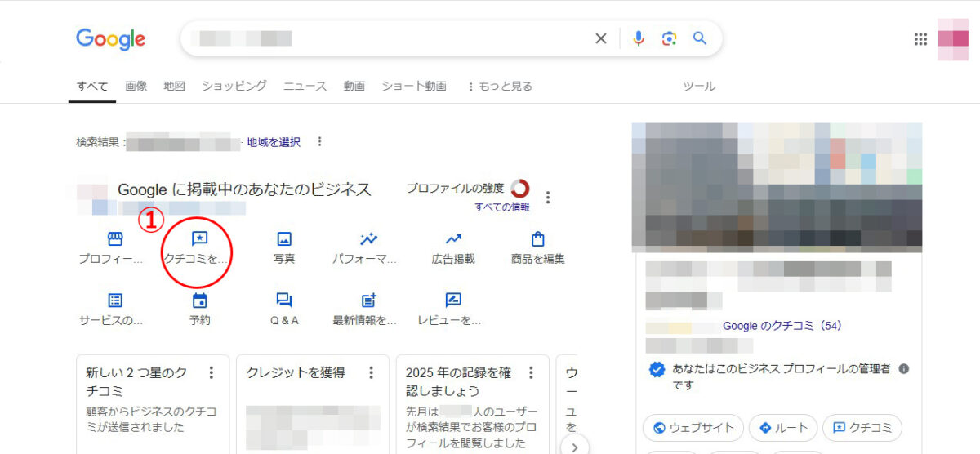Screen dimensions: 980x454
Task: Open the account avatar menu
Action: (952, 38)
